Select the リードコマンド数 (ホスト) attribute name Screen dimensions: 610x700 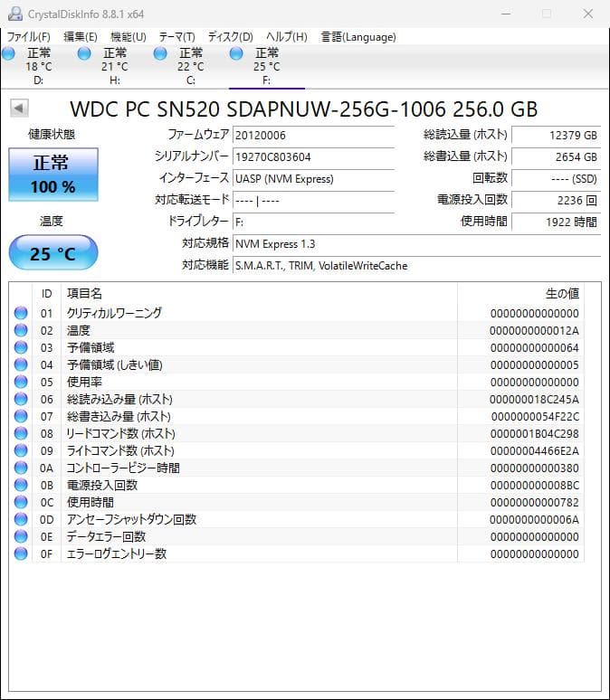120,433
